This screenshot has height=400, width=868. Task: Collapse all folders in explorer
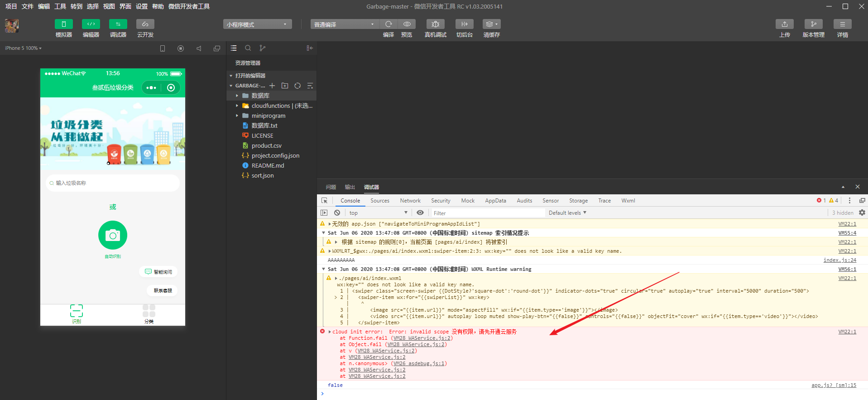tap(310, 86)
